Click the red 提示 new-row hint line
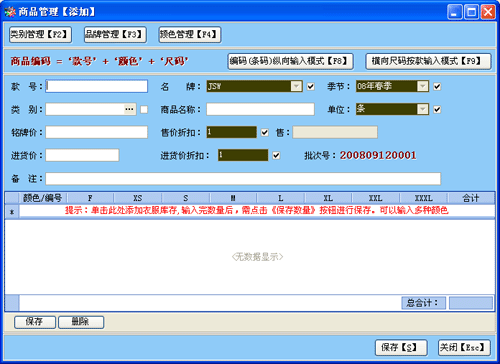This screenshot has width=500, height=364. point(257,210)
